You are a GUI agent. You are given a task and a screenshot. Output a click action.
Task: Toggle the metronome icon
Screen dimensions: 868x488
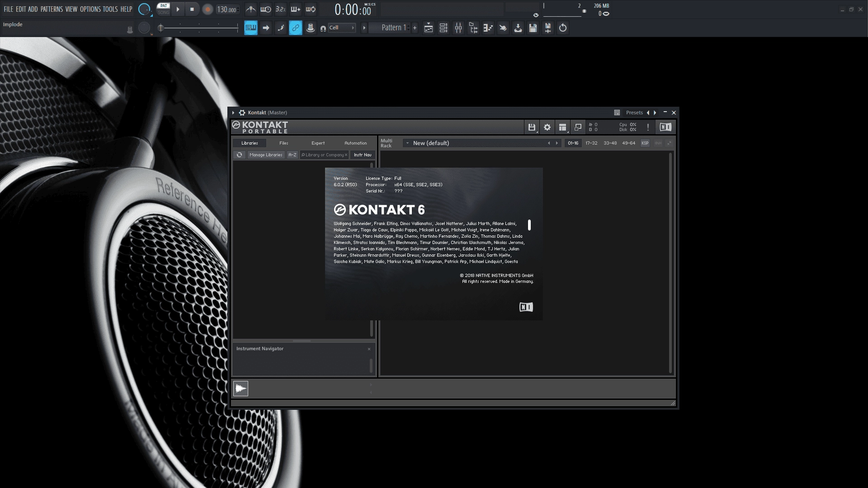point(250,9)
